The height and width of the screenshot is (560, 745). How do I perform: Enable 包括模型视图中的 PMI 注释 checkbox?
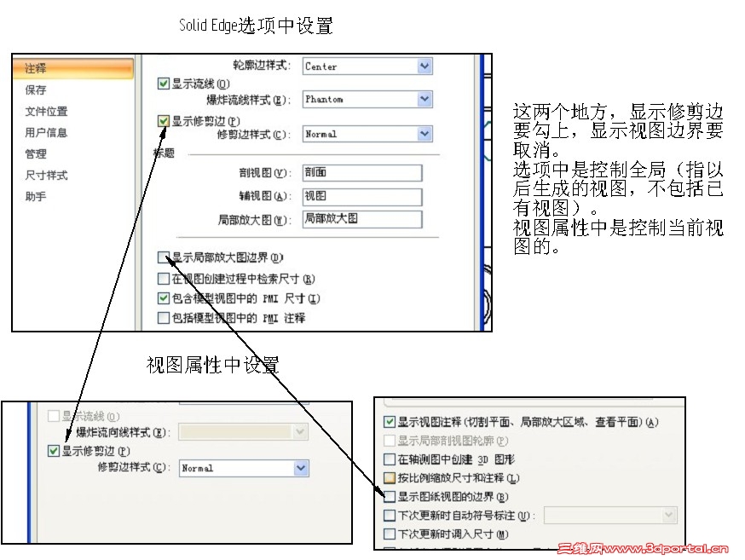coord(164,318)
